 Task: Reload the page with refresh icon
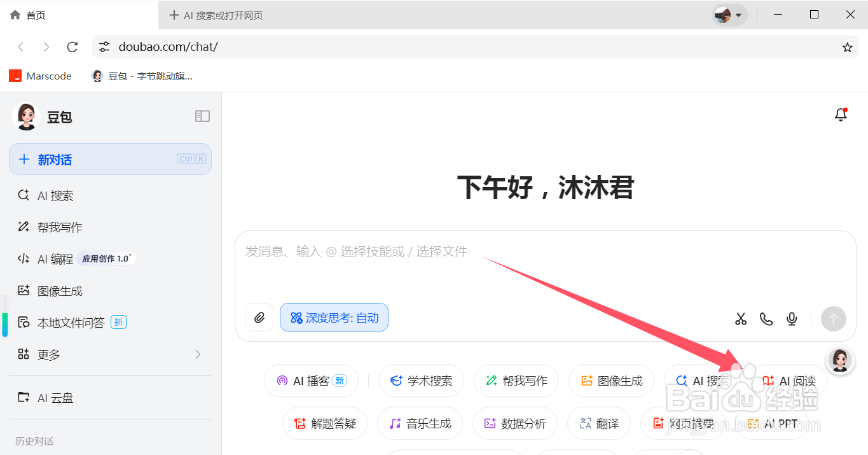pos(72,47)
